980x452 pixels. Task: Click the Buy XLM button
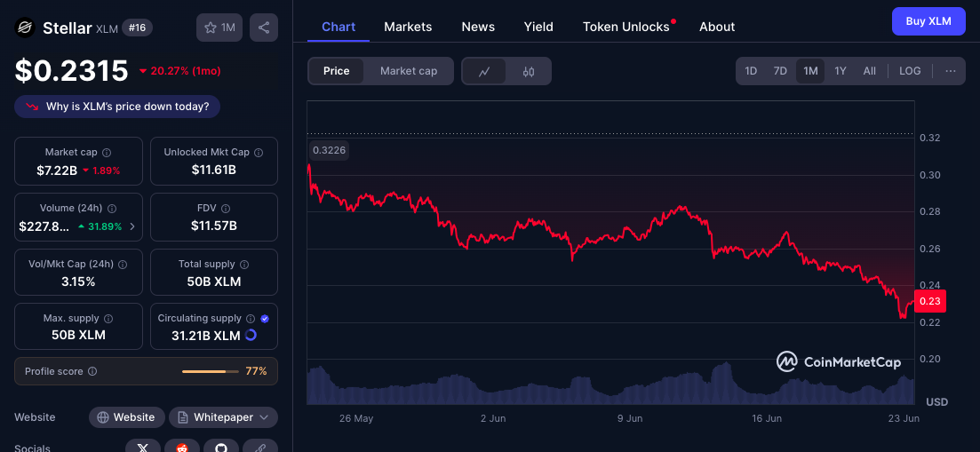pyautogui.click(x=928, y=21)
